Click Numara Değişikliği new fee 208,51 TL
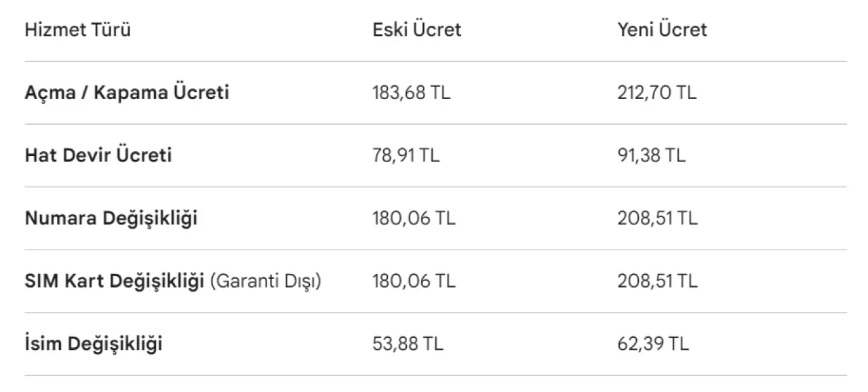Image resolution: width=868 pixels, height=392 pixels. (x=657, y=218)
